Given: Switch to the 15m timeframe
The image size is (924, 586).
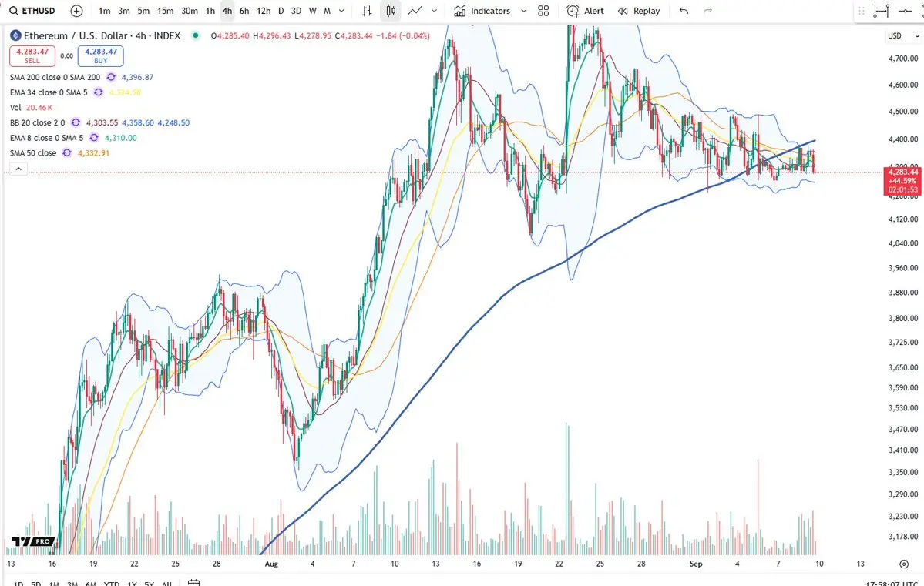Looking at the screenshot, I should coord(166,11).
